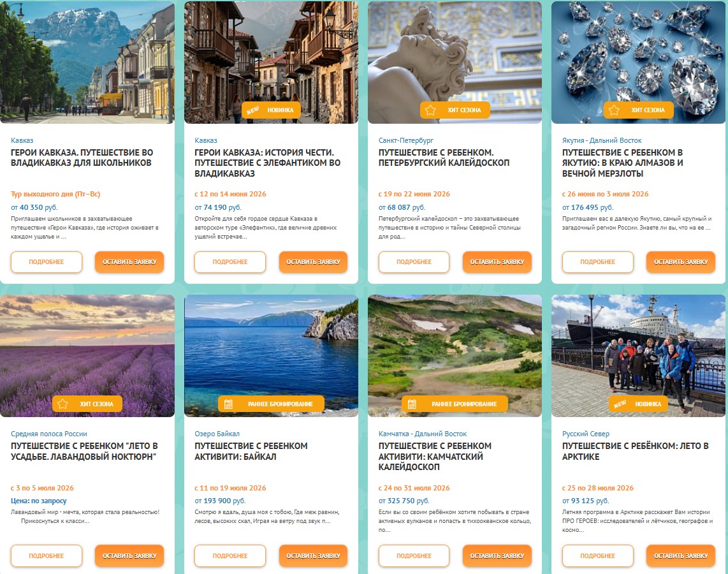Open tour title Активити: Камчатский калейдоскоп
The height and width of the screenshot is (574, 728).
pos(435,456)
